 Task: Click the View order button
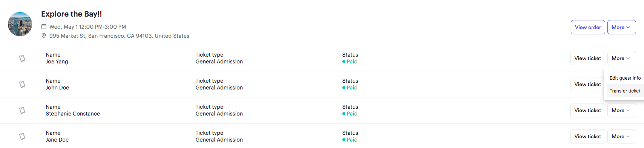[588, 27]
